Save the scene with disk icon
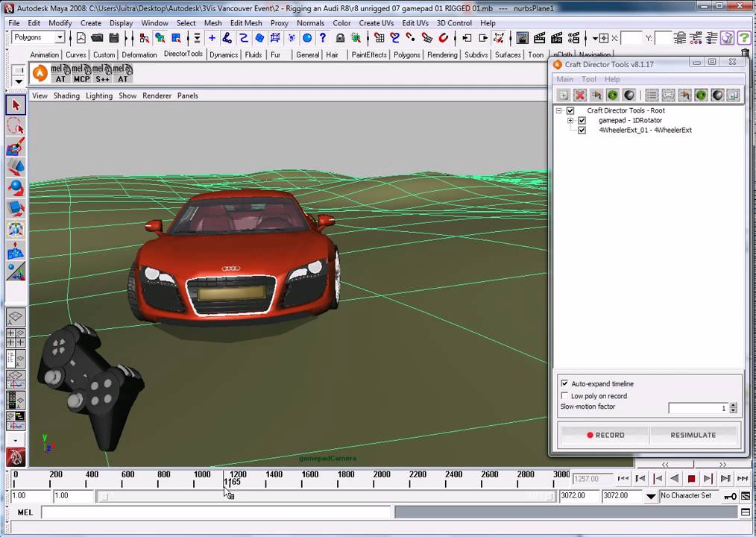This screenshot has height=537, width=756. point(114,37)
